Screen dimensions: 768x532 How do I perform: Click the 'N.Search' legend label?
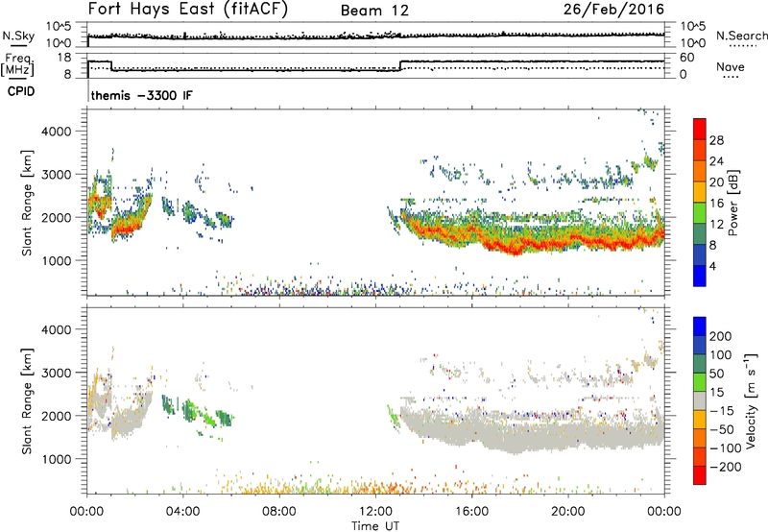[x=741, y=36]
